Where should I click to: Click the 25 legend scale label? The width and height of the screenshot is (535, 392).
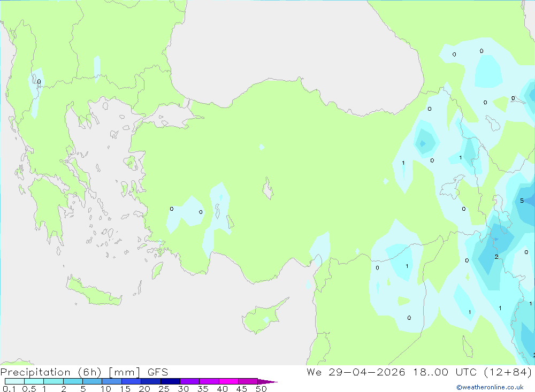coord(164,389)
